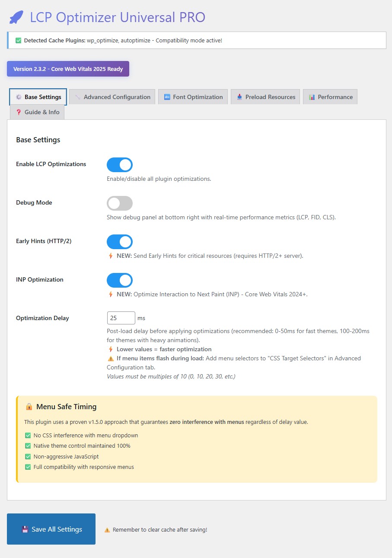Click the bar chart icon on Performance tab

point(312,97)
